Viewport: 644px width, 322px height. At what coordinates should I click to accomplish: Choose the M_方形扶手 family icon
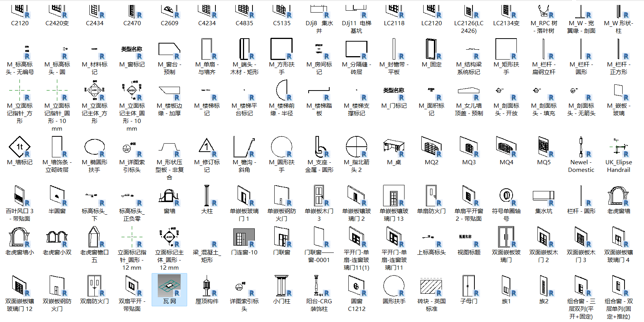click(282, 49)
